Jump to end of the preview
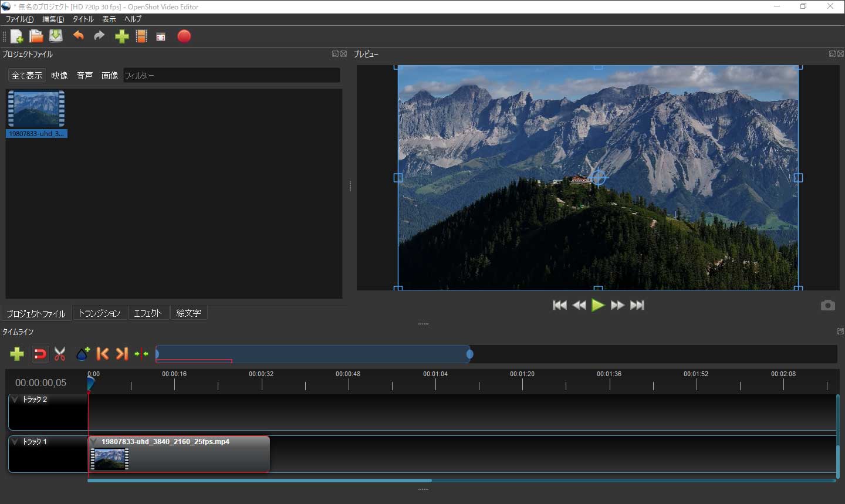 click(637, 305)
